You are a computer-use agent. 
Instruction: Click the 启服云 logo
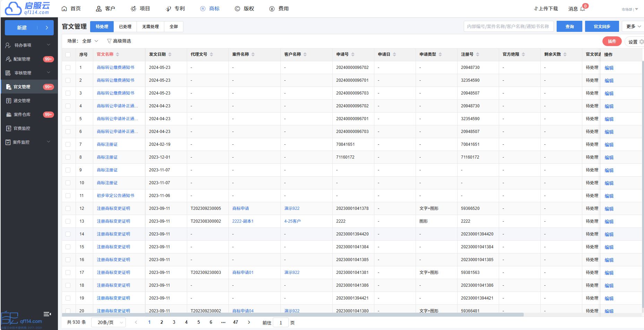point(28,8)
